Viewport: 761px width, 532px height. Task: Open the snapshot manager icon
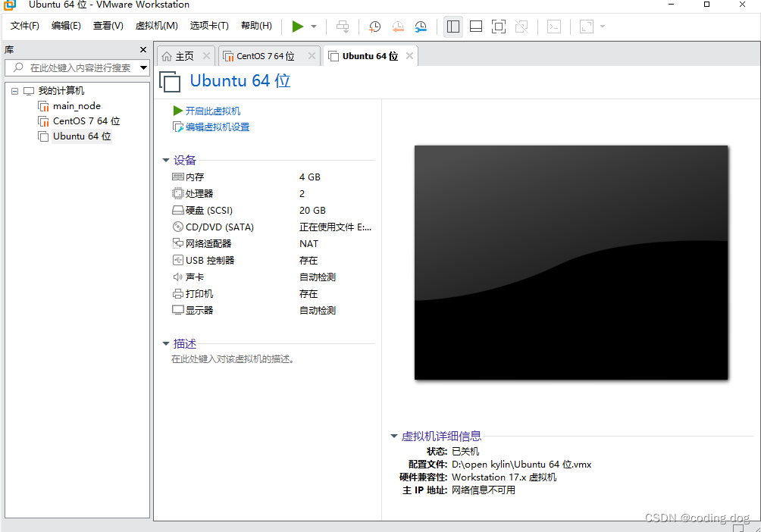[421, 27]
